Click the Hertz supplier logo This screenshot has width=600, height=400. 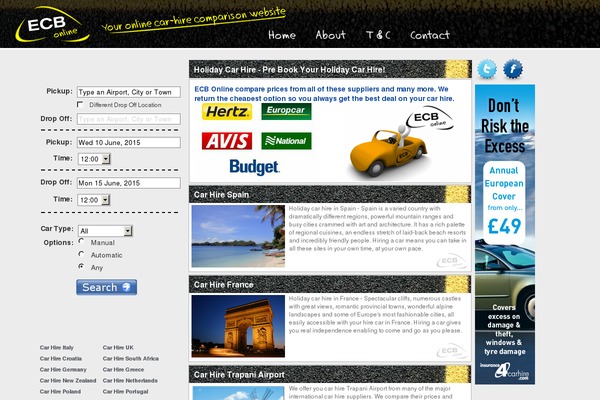227,112
